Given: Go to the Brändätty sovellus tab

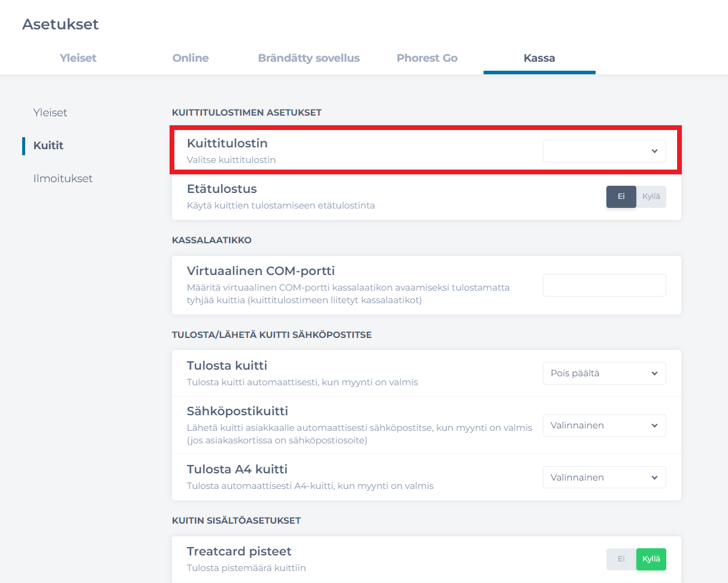Looking at the screenshot, I should (x=309, y=58).
